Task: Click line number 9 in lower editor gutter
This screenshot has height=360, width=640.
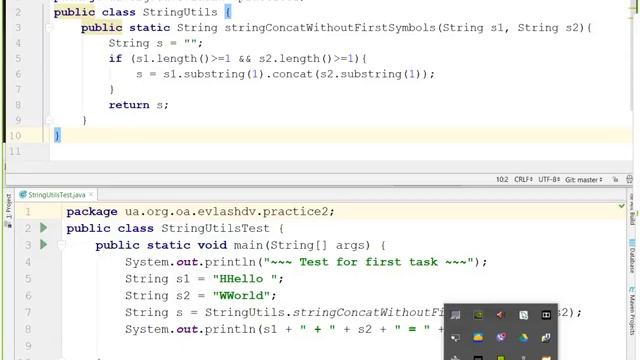Action: [28, 346]
